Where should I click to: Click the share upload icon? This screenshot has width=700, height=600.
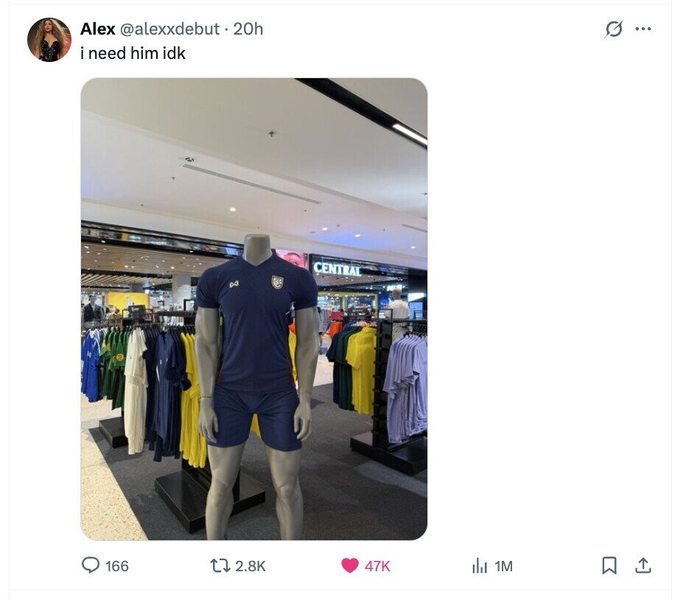tap(643, 565)
